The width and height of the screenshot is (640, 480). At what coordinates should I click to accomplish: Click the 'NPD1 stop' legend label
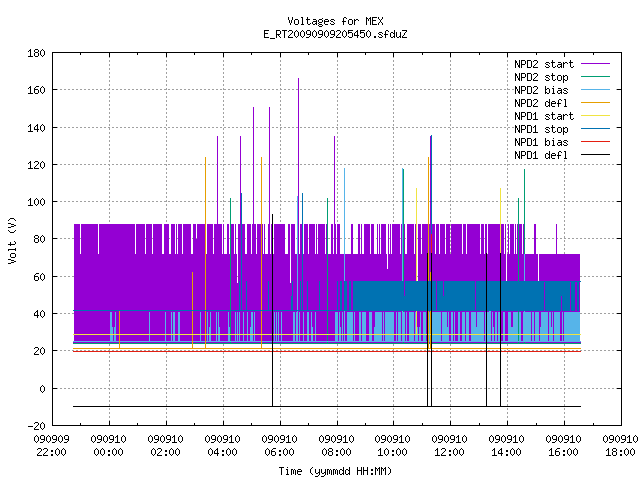coord(541,129)
